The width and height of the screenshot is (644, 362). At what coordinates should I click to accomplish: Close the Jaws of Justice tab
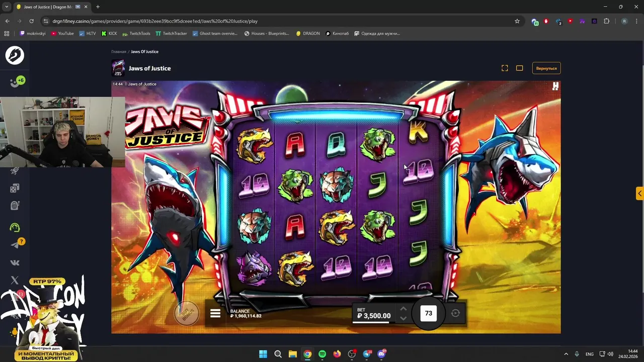pos(87,7)
